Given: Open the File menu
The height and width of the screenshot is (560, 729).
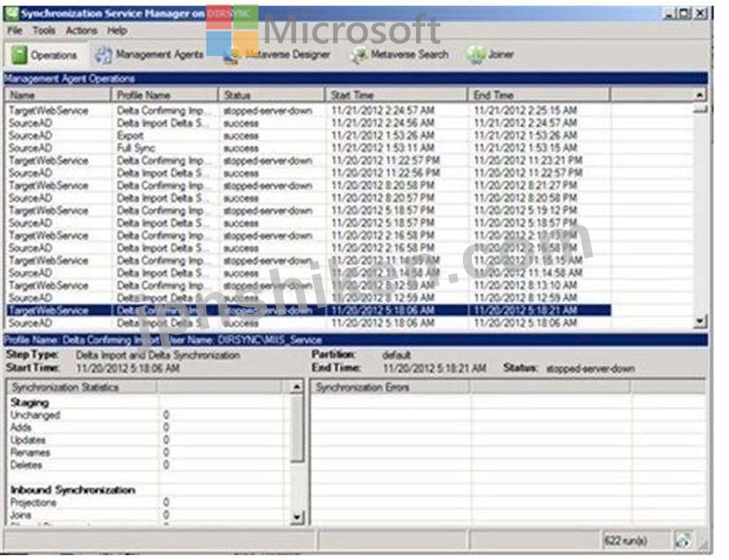Looking at the screenshot, I should pyautogui.click(x=15, y=31).
